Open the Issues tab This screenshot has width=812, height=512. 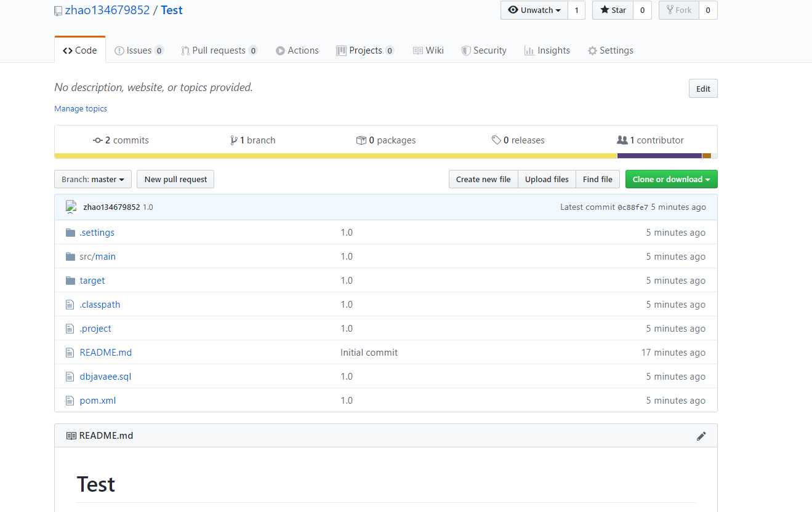(x=139, y=50)
